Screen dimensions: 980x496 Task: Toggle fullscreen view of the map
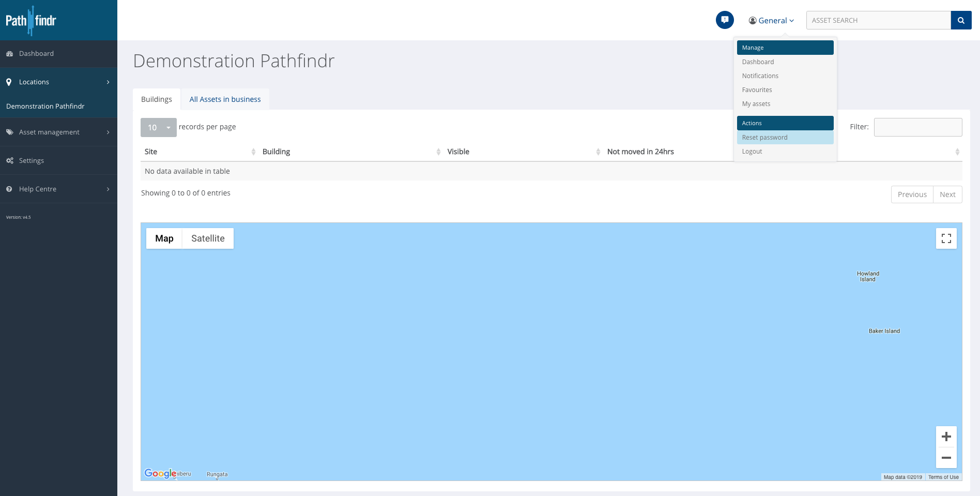tap(946, 238)
